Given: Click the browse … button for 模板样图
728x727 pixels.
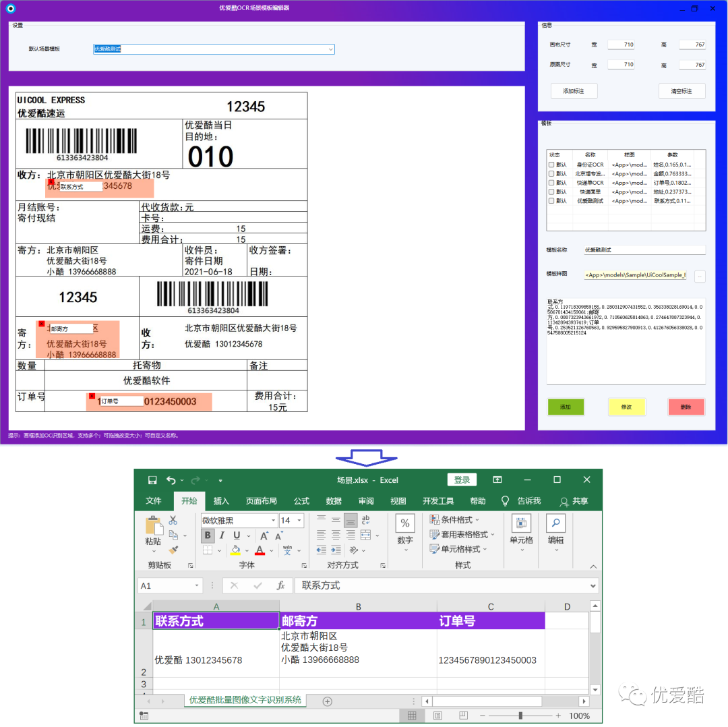Looking at the screenshot, I should (700, 277).
